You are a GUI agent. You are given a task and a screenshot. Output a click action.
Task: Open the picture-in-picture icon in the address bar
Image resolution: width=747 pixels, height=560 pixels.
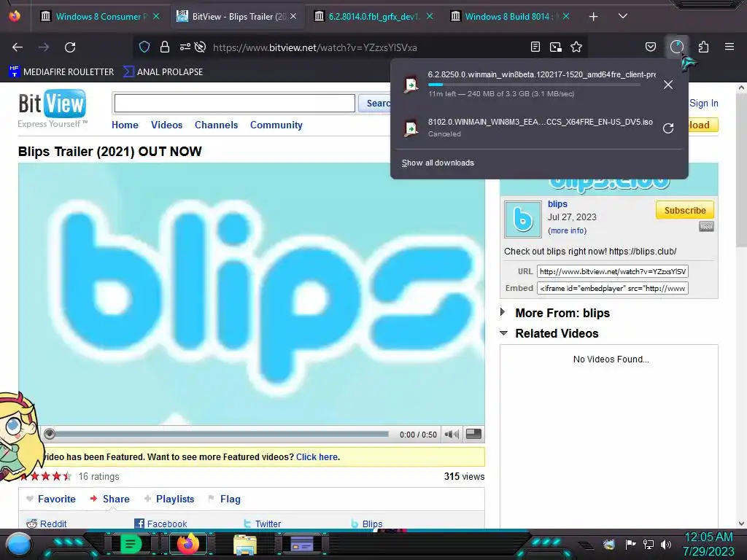(x=555, y=47)
